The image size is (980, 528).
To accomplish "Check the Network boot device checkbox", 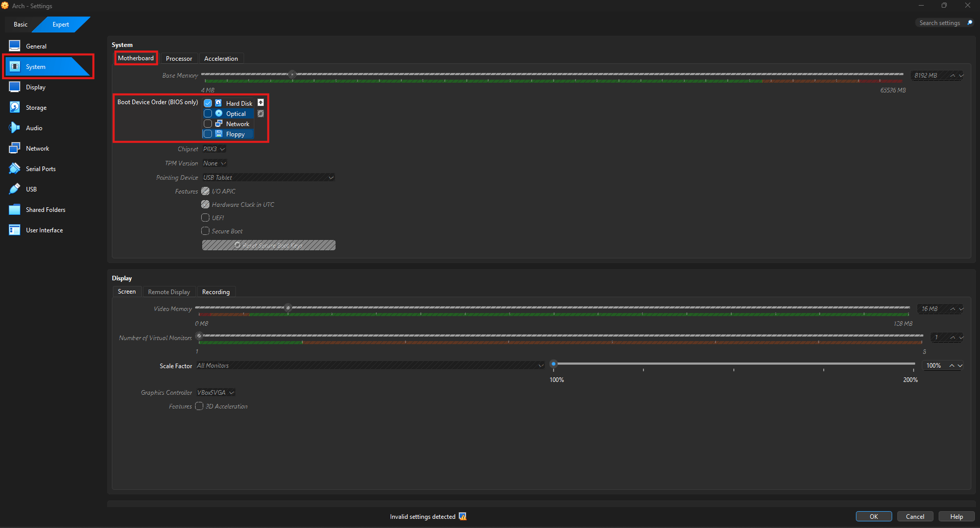I will click(208, 124).
